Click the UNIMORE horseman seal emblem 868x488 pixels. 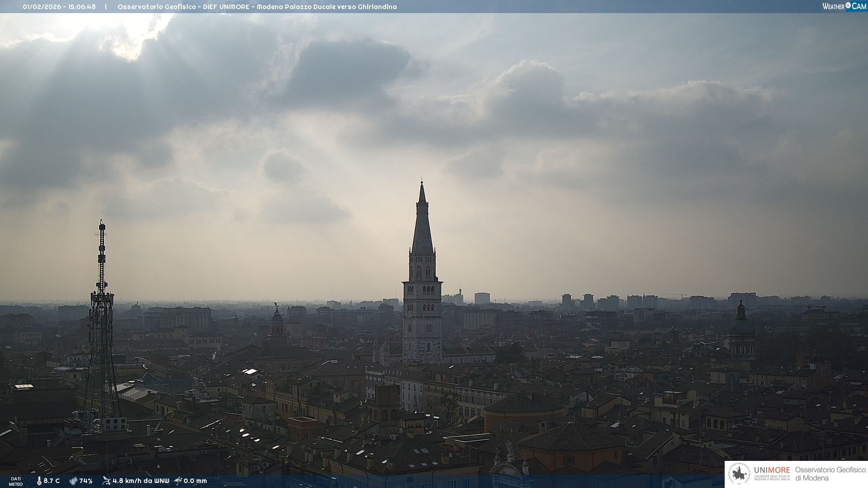tap(739, 474)
